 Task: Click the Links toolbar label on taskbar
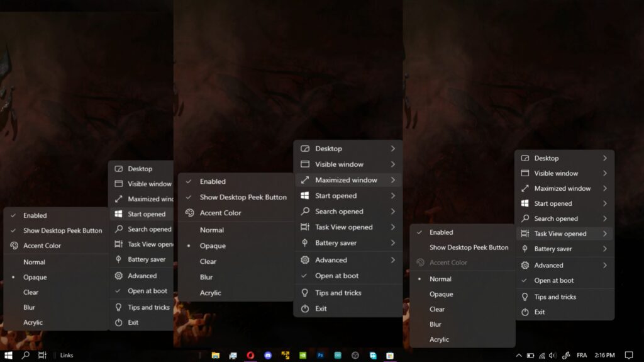point(67,356)
